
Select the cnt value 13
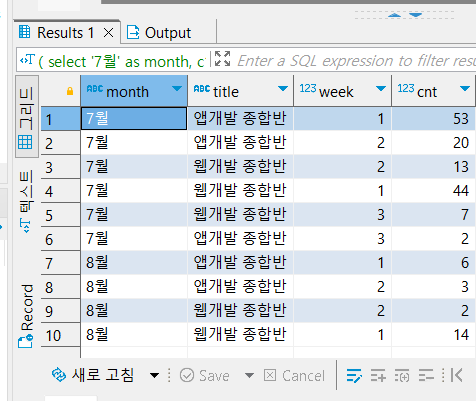click(433, 166)
